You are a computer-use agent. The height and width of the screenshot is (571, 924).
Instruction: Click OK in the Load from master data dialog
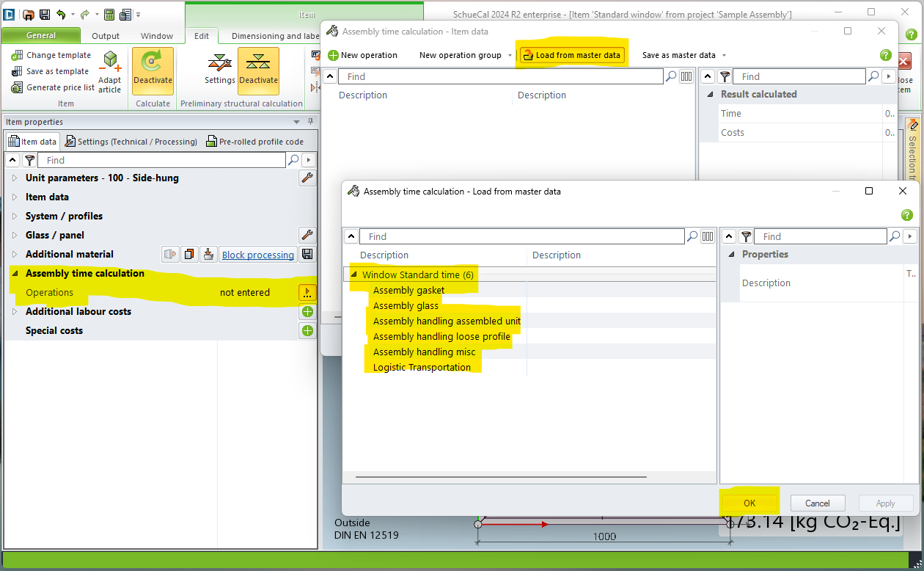point(749,503)
